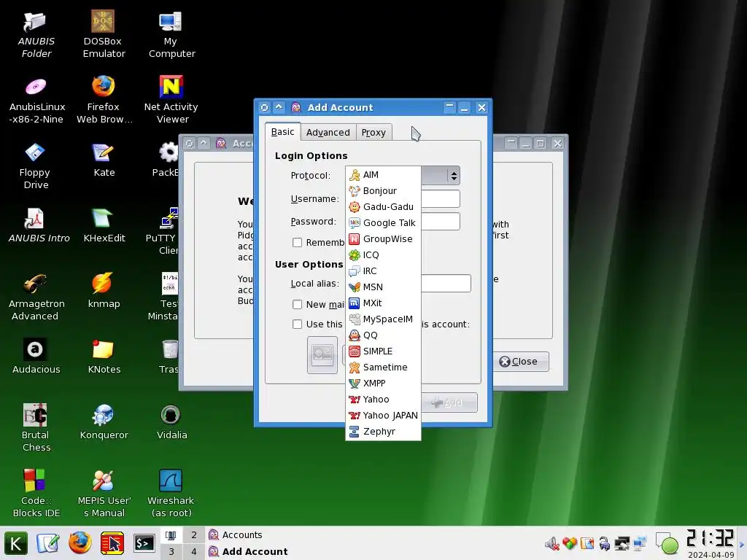Select Add Account taskbar entry

tap(248, 551)
